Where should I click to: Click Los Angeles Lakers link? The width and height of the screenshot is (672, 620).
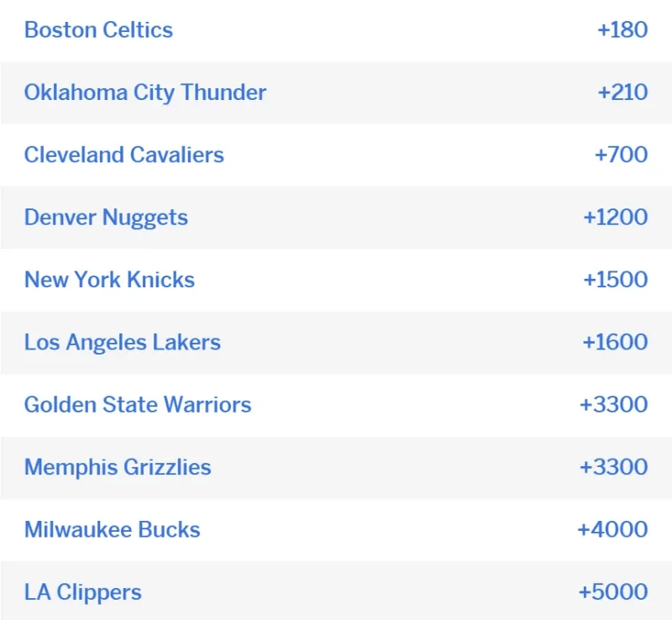[x=123, y=342]
